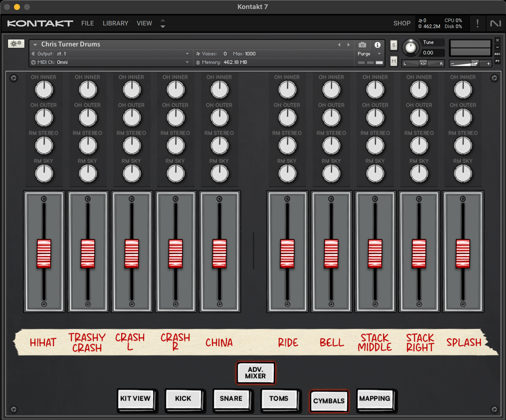Mute the Chris Turner Drums instrument

(394, 61)
